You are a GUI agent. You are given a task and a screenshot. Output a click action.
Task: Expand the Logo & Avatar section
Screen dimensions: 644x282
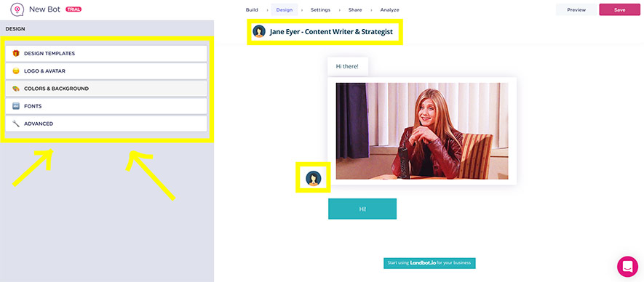pyautogui.click(x=106, y=71)
